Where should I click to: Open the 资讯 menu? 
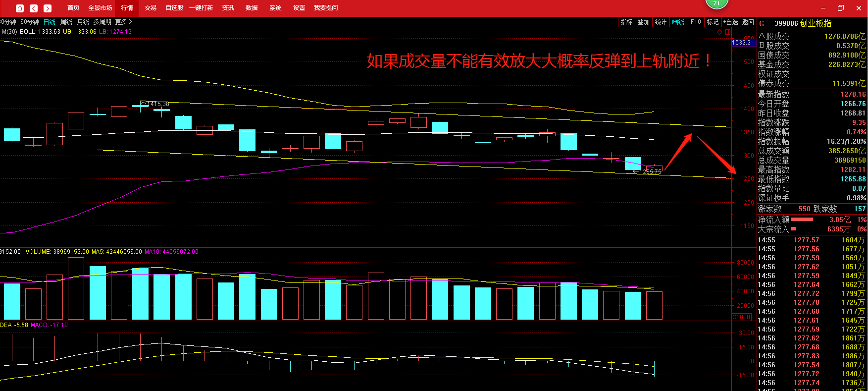pyautogui.click(x=228, y=8)
